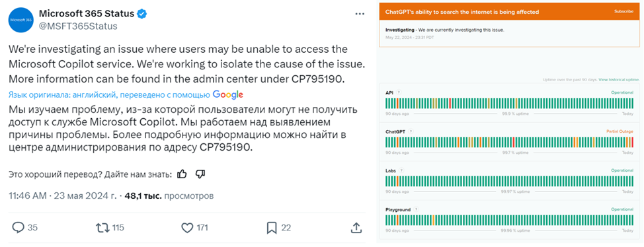Screen dimensions: 644x247
Task: Click the question mark next to Labs
Action: (402, 170)
